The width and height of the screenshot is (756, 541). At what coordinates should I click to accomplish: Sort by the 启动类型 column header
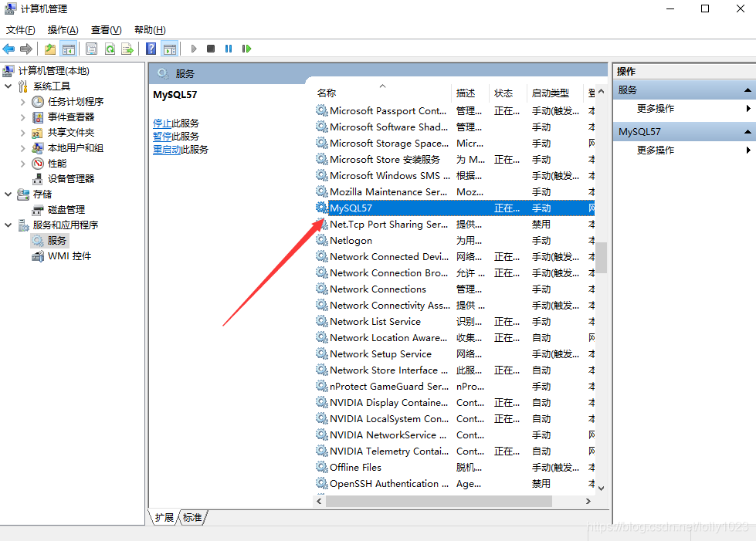(555, 93)
